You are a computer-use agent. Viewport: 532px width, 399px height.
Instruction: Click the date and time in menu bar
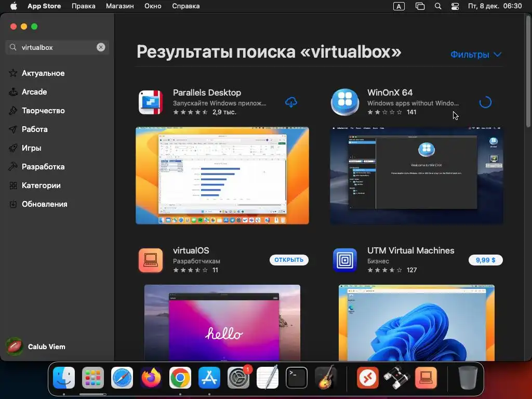tap(495, 6)
